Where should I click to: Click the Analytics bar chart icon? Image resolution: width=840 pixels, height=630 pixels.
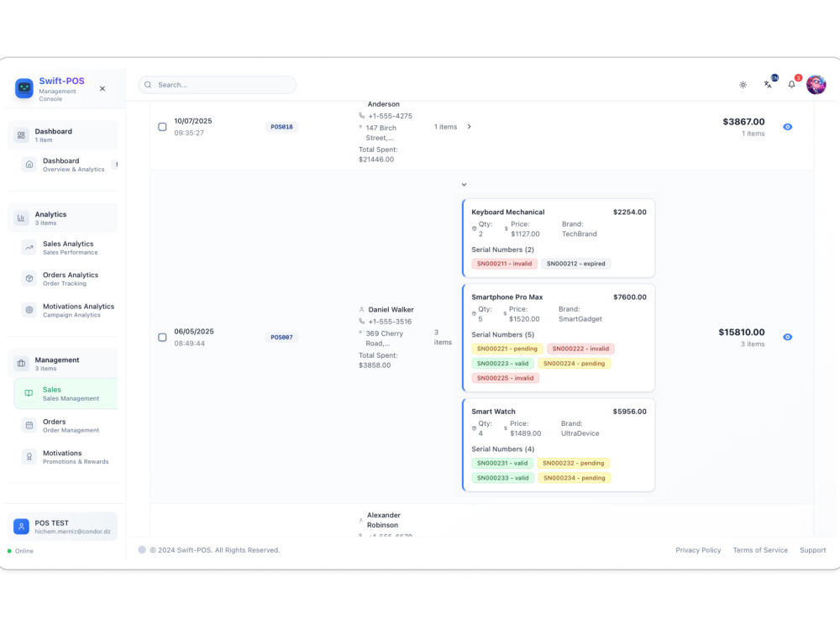tap(21, 218)
